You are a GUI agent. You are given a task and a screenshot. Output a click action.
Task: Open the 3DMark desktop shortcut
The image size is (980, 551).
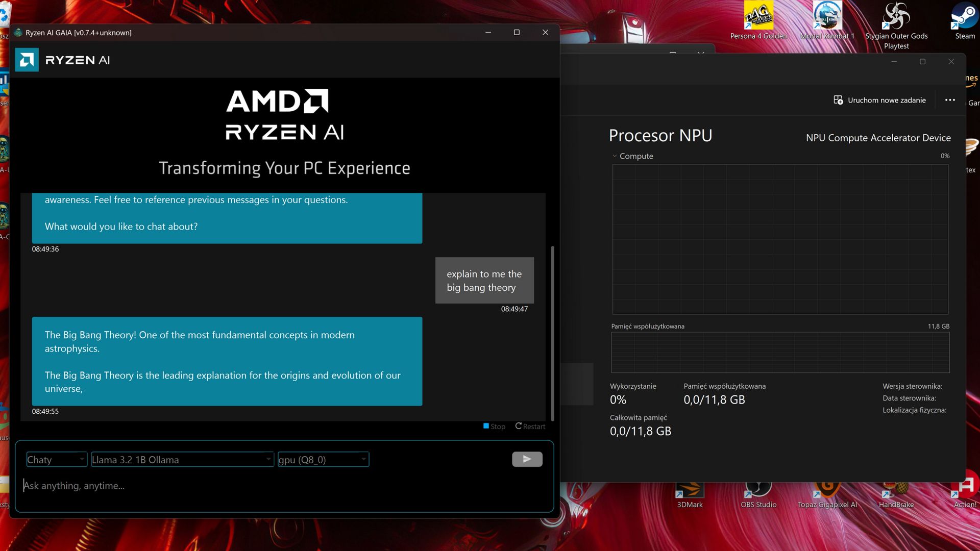690,495
